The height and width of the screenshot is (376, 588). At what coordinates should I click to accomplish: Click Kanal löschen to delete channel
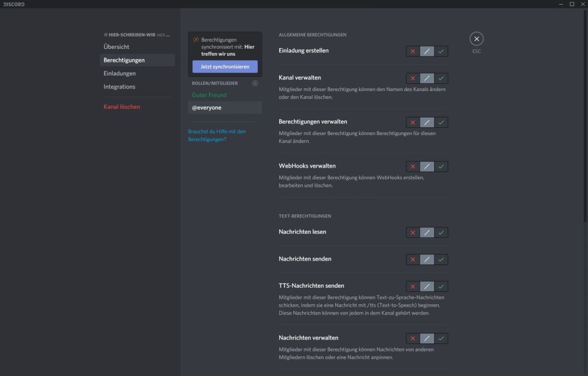point(122,107)
